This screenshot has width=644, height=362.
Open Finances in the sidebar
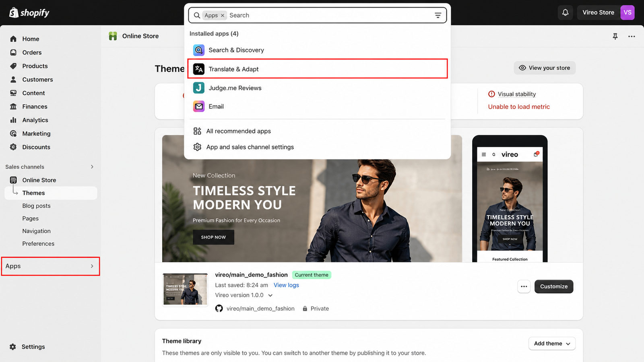[51, 107]
